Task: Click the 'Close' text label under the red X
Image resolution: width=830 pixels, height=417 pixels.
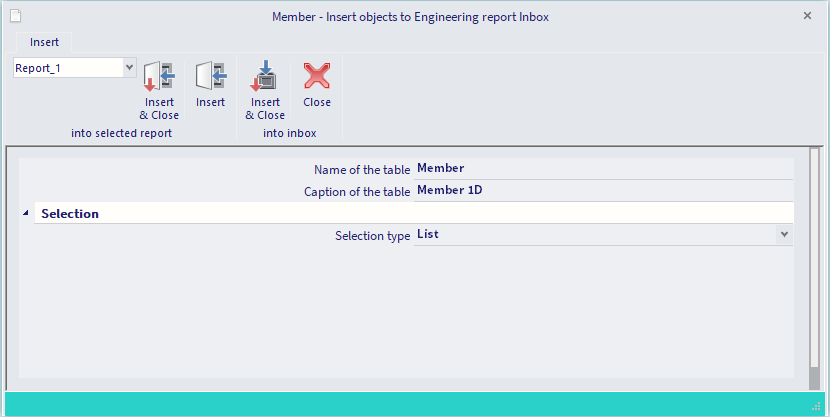Action: (317, 102)
